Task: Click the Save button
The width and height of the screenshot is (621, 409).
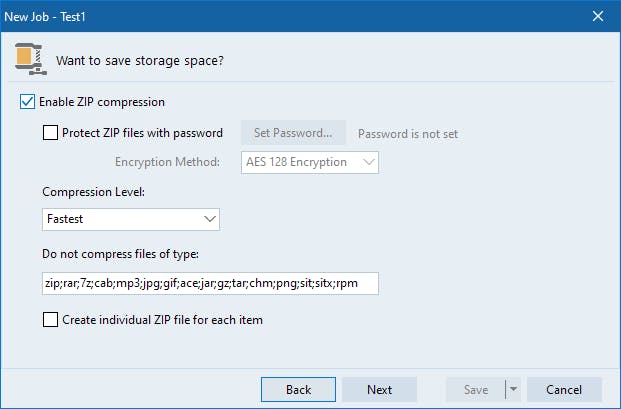Action: tap(474, 390)
